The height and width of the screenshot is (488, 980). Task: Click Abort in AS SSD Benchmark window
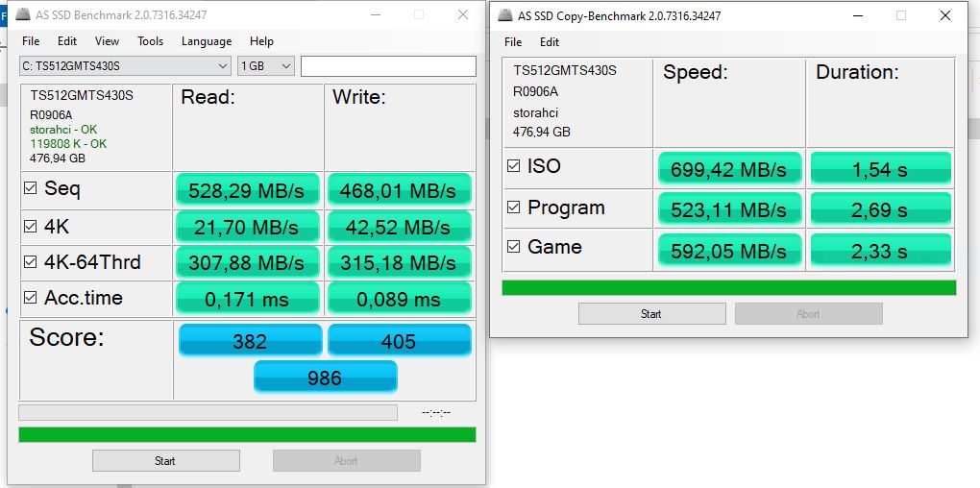pos(346,461)
